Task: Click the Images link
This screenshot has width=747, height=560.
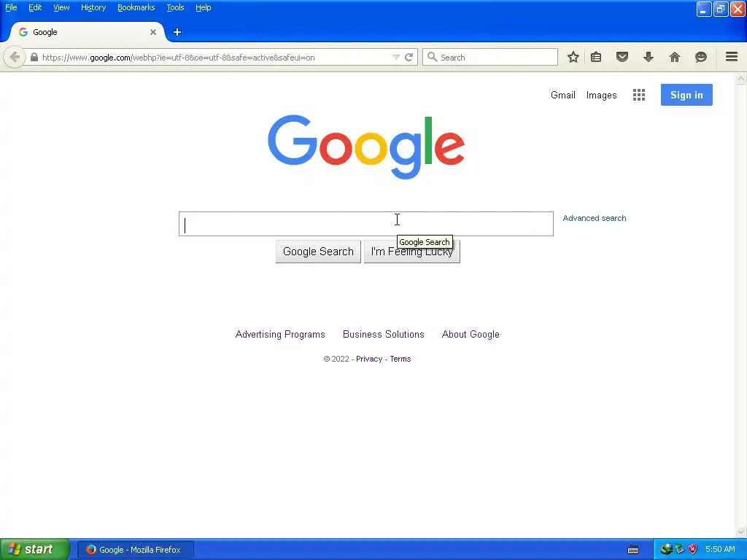Action: coord(601,96)
